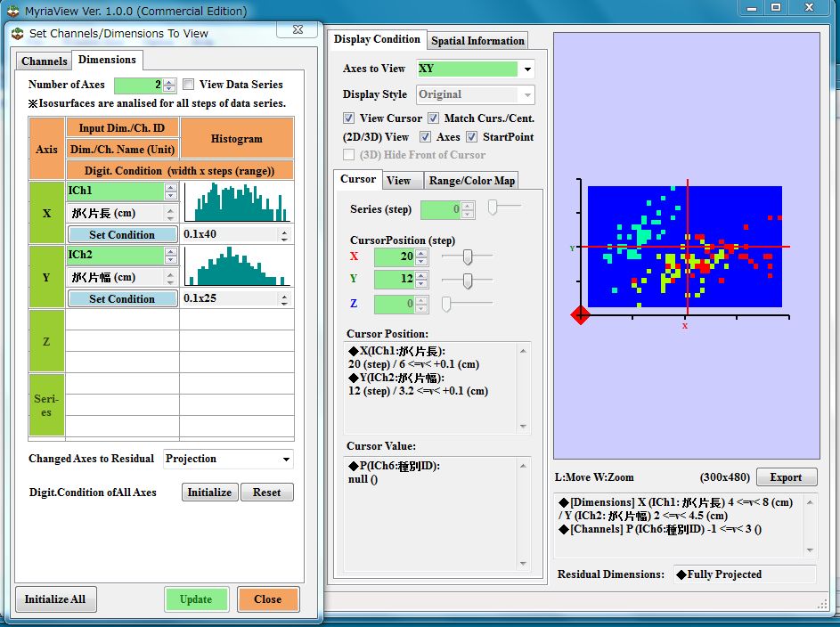Open the Spatial Information tab
Screen dimensions: 840x627
[x=477, y=41]
